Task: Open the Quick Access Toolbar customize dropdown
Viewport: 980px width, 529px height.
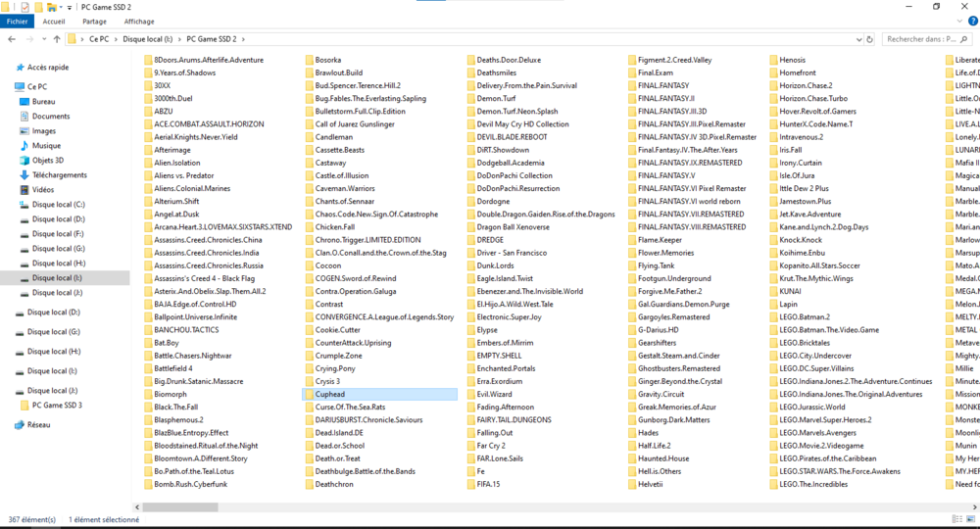Action: 70,7
